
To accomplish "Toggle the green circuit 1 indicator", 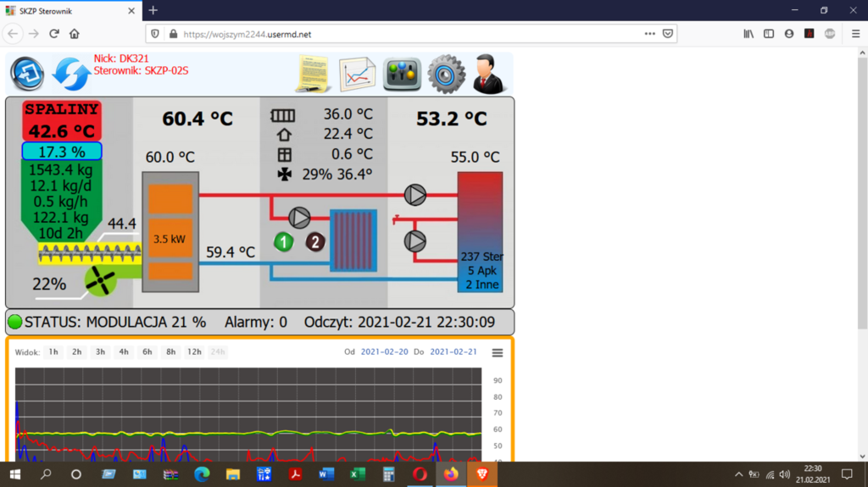I will click(x=284, y=242).
